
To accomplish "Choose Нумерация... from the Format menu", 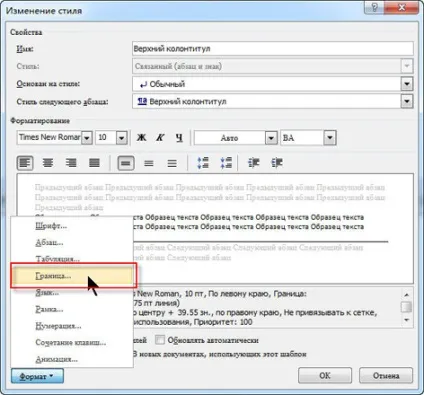I will coord(72,326).
